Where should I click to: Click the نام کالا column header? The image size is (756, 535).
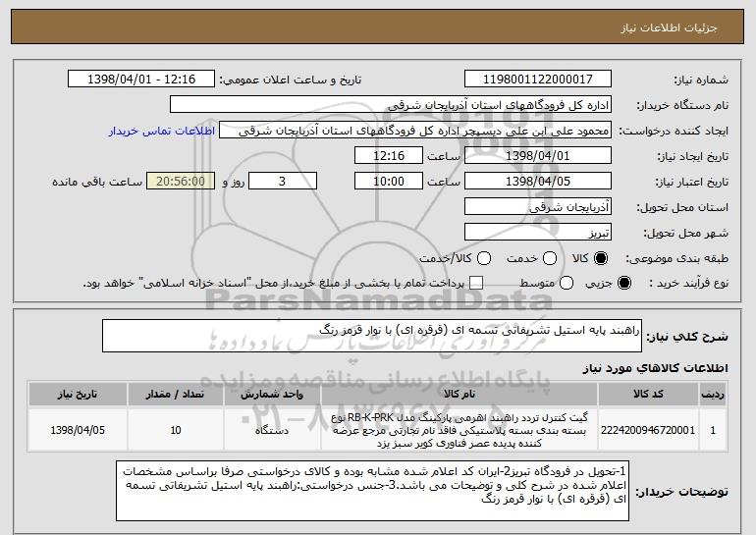click(459, 395)
